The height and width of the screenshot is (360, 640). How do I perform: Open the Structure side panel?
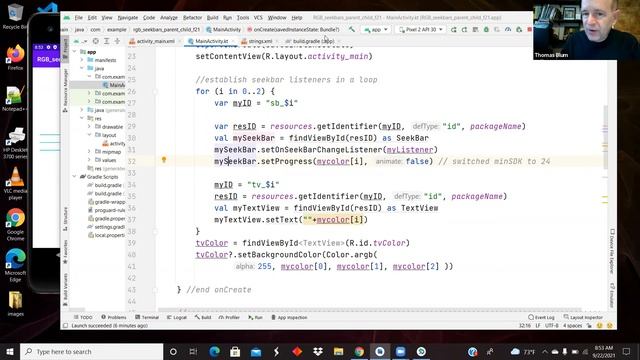coord(65,218)
